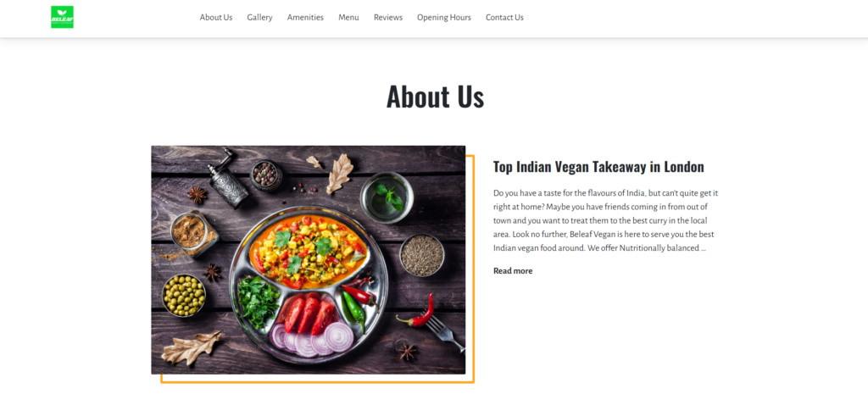The height and width of the screenshot is (405, 868).
Task: Click the pepper grinder in the photo
Action: pyautogui.click(x=227, y=178)
